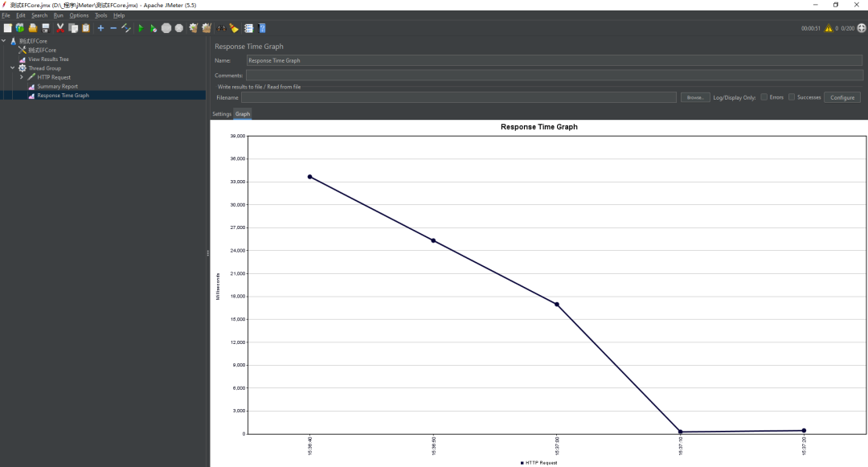868x467 pixels.
Task: Select the 测试EFCore wrench config element
Action: pos(42,50)
